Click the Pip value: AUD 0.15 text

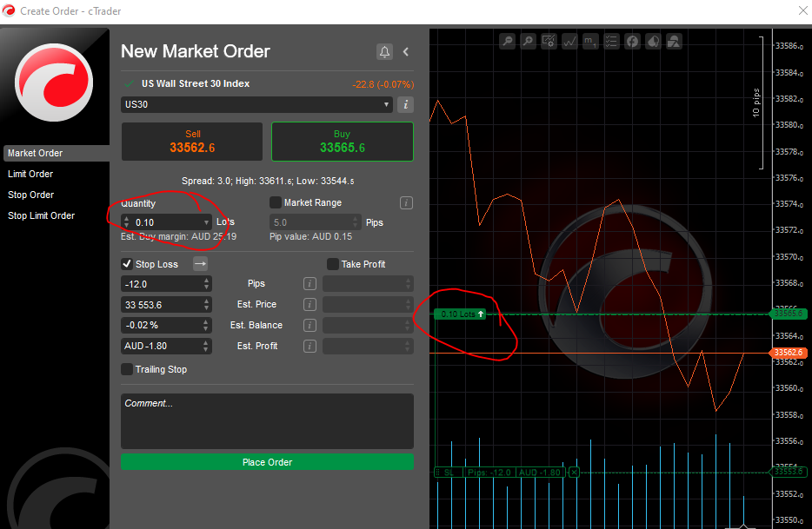click(x=310, y=236)
